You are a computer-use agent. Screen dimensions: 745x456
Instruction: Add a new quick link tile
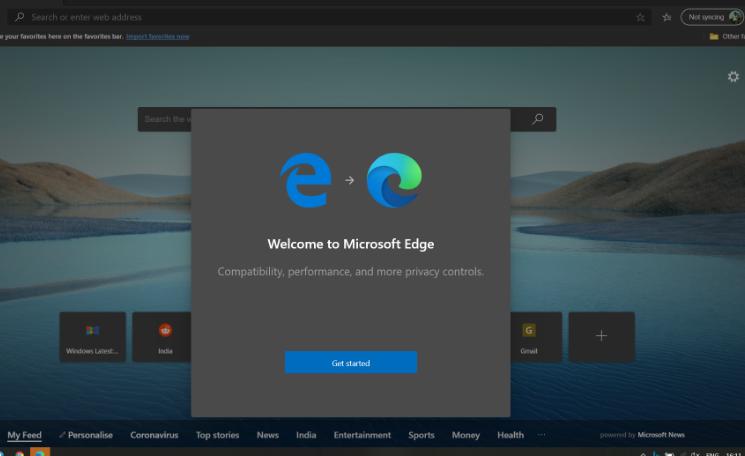[x=602, y=337]
